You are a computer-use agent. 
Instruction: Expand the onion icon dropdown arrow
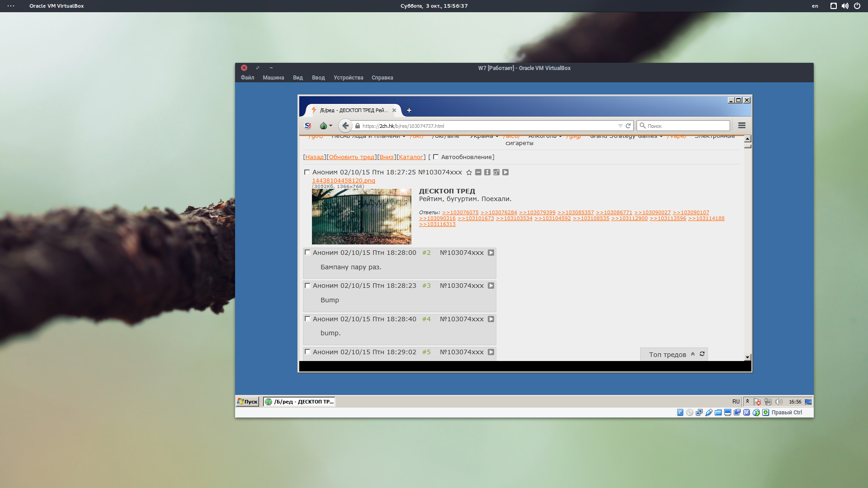[330, 126]
